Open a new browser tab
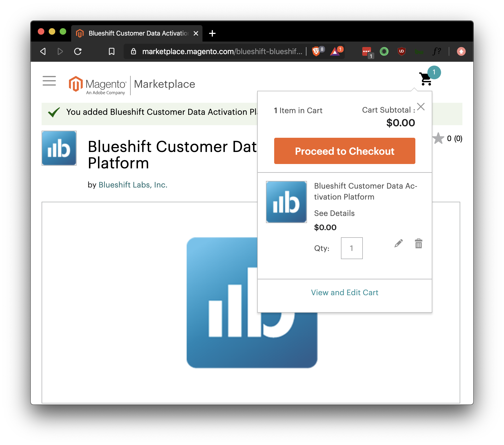The width and height of the screenshot is (504, 445). (x=212, y=33)
